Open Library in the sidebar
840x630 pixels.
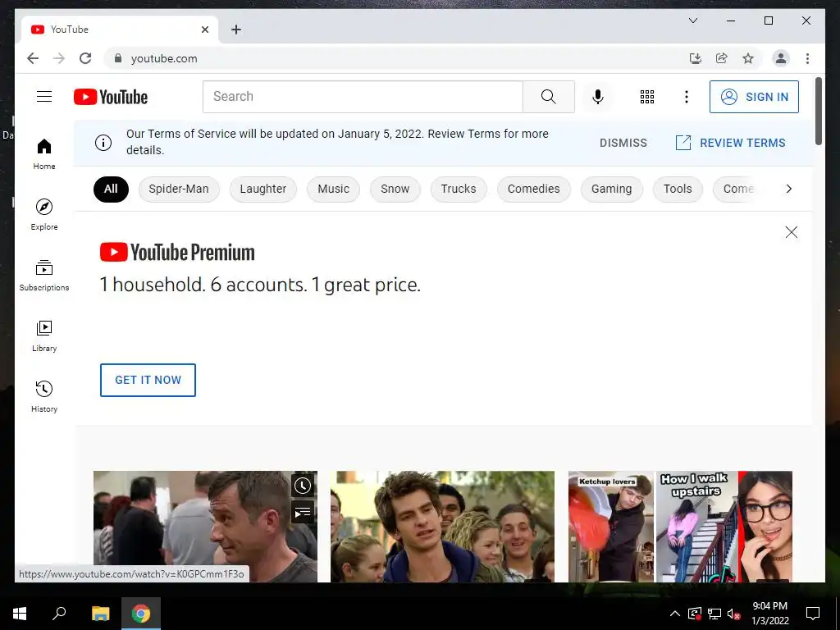click(44, 336)
